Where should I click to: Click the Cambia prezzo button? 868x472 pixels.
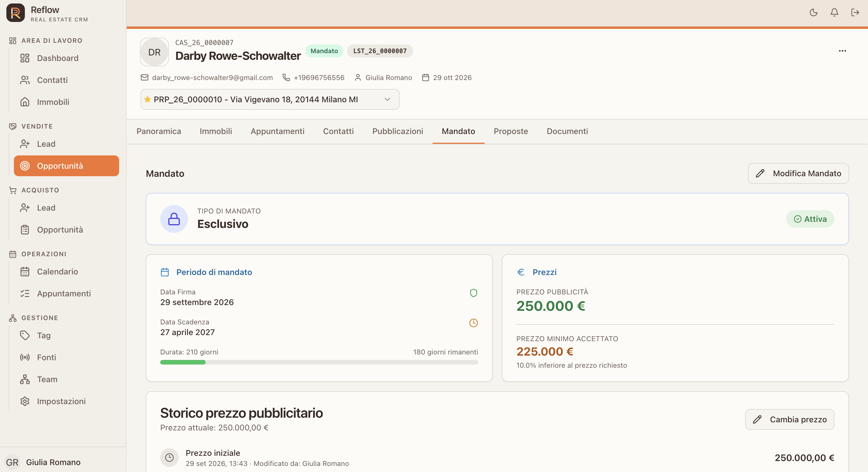[x=789, y=419]
